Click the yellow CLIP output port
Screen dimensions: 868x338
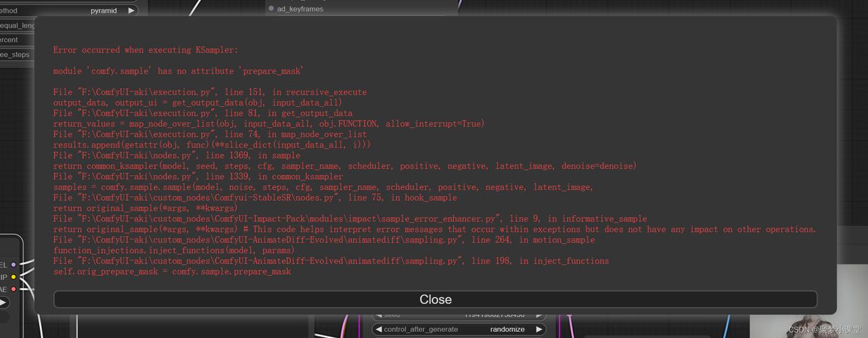(x=14, y=277)
